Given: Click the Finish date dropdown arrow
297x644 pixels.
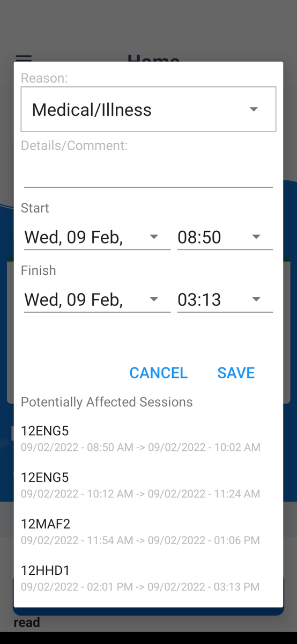Looking at the screenshot, I should [154, 299].
